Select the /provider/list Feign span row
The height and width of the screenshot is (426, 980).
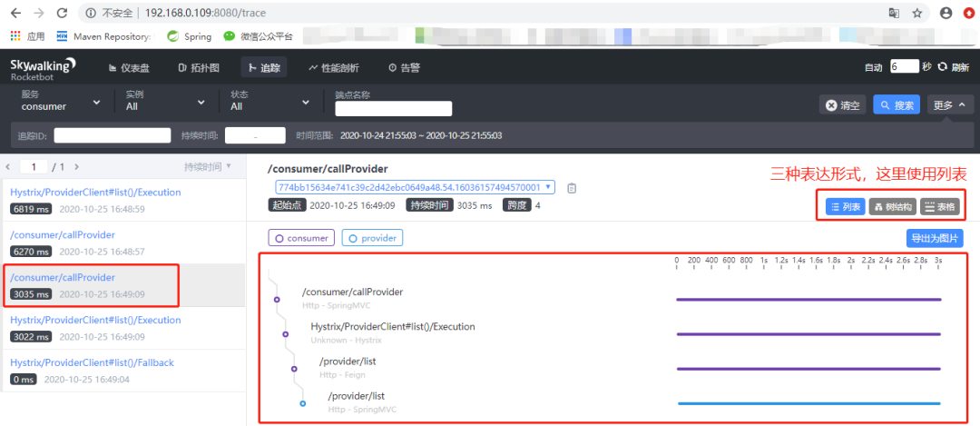pos(348,368)
